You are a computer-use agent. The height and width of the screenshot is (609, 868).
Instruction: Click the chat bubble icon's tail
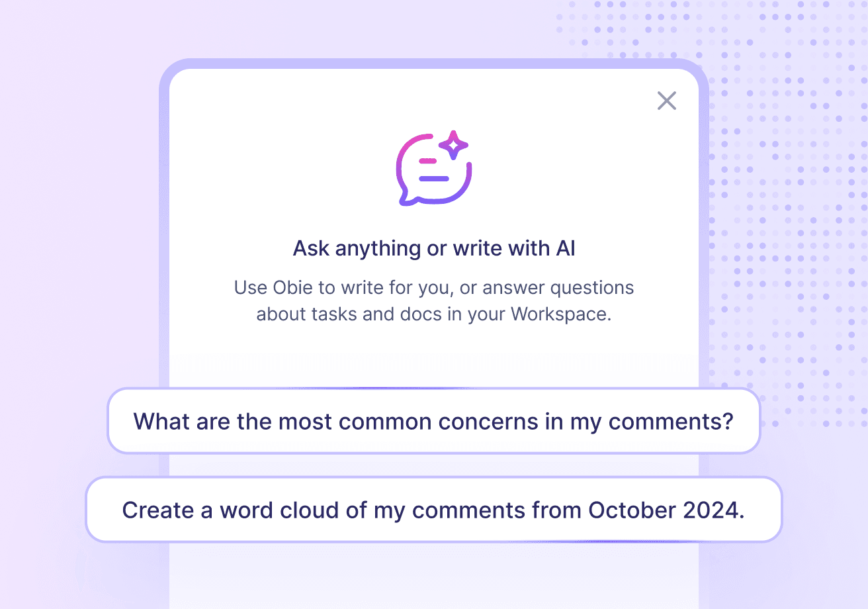tap(406, 199)
